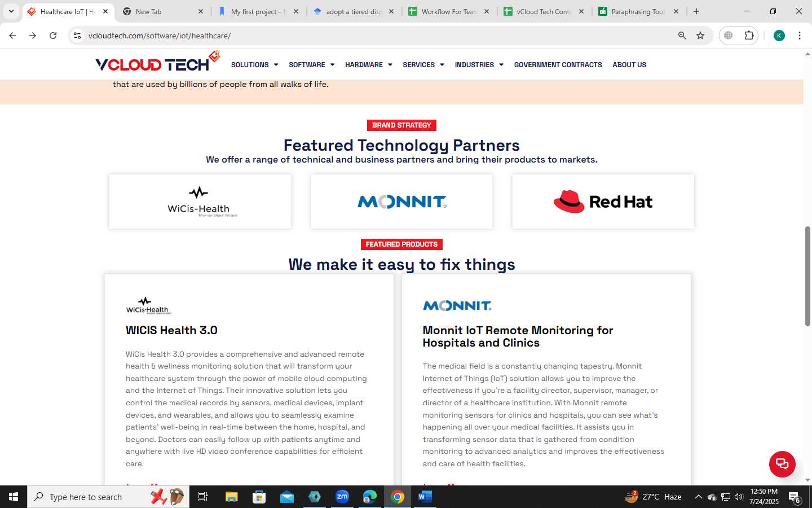Screen dimensions: 812x508
Task: Close the New Tab tab
Action: point(201,11)
